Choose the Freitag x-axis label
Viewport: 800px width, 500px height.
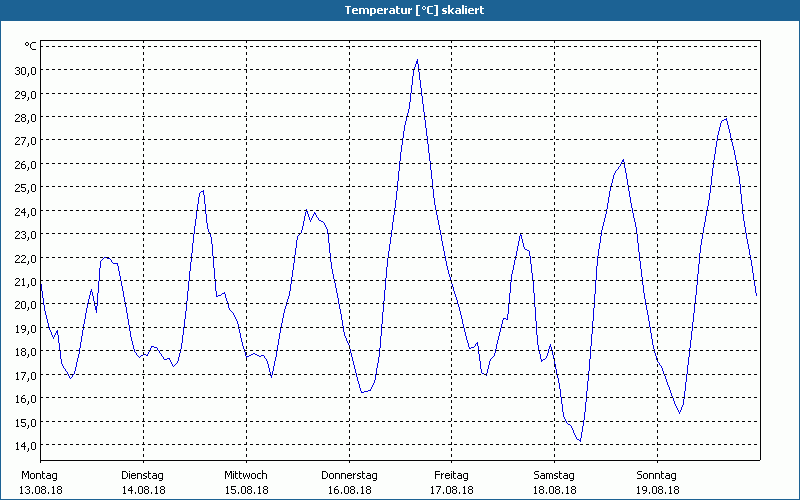point(452,475)
